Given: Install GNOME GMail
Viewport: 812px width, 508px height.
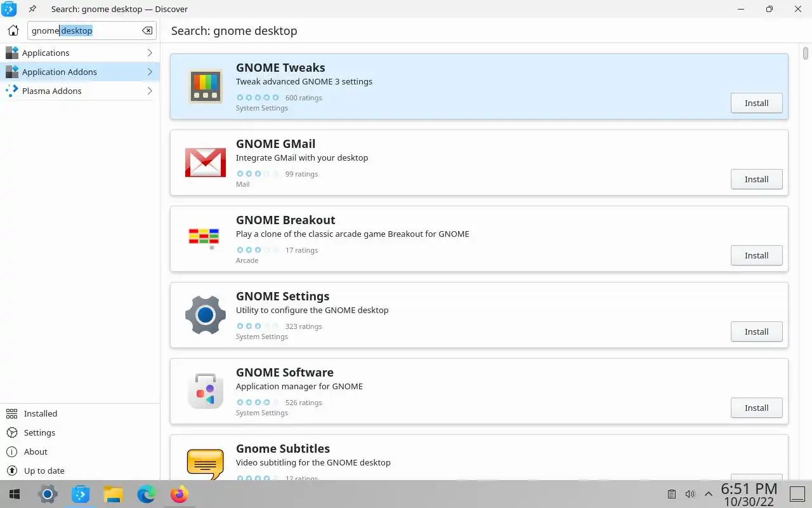Looking at the screenshot, I should 756,179.
